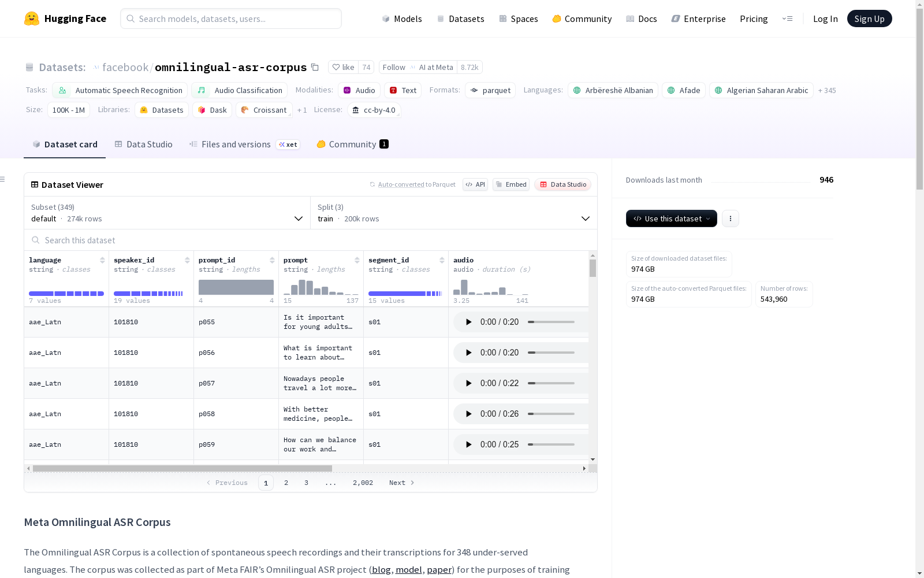Image resolution: width=924 pixels, height=578 pixels.
Task: Select the Afade language tag
Action: 684,90
